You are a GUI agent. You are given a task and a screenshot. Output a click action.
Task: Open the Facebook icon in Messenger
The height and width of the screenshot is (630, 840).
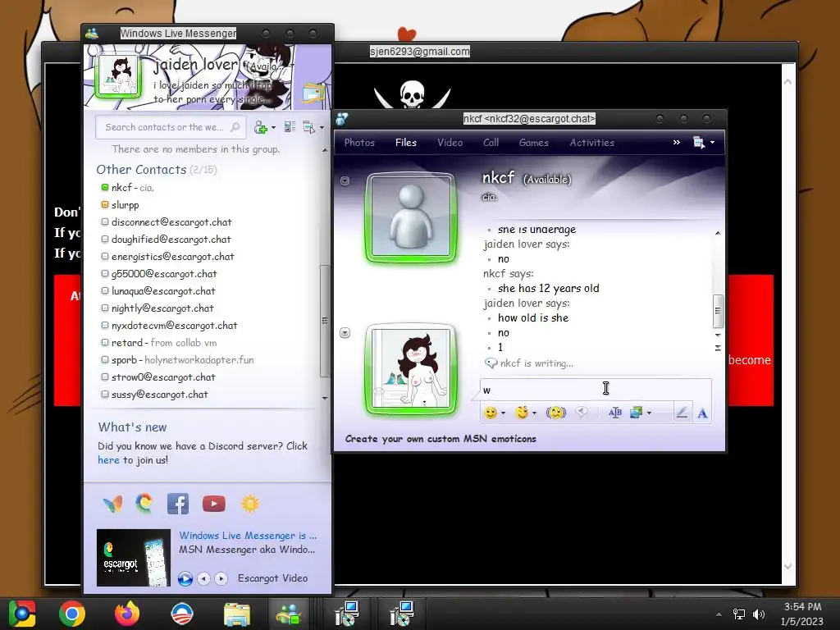tap(178, 504)
